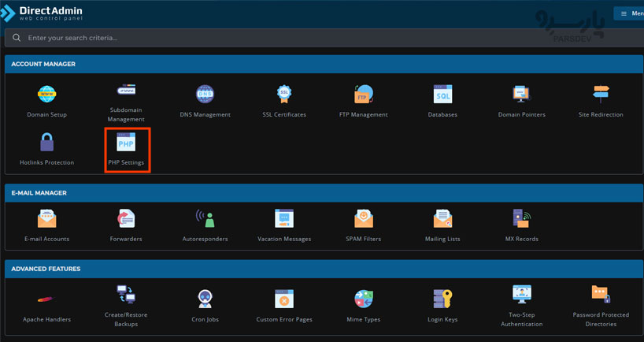Open the Menu hamburger button
The height and width of the screenshot is (342, 644).
click(629, 13)
